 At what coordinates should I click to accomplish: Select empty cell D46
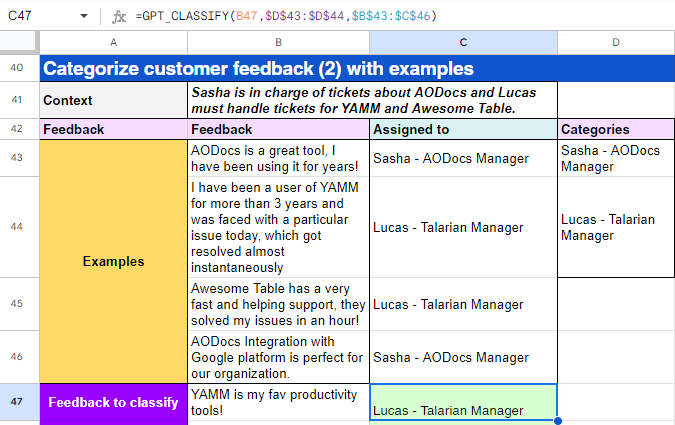point(616,357)
